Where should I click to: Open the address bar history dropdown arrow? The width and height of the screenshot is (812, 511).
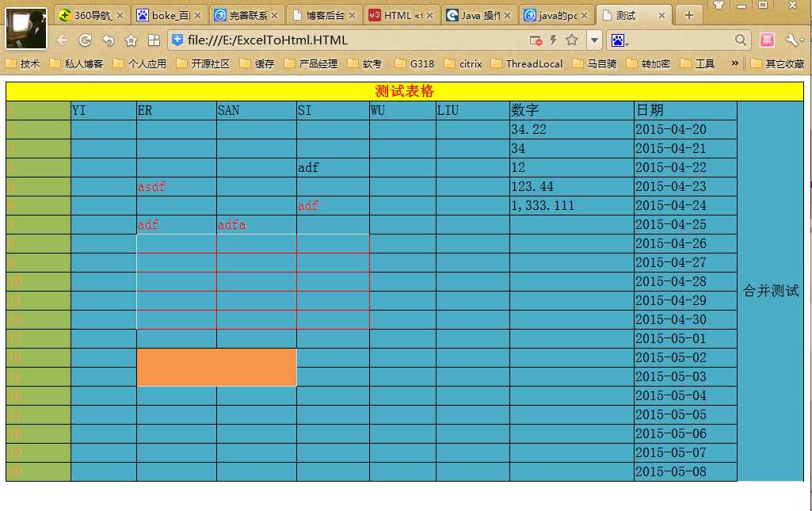pos(594,40)
